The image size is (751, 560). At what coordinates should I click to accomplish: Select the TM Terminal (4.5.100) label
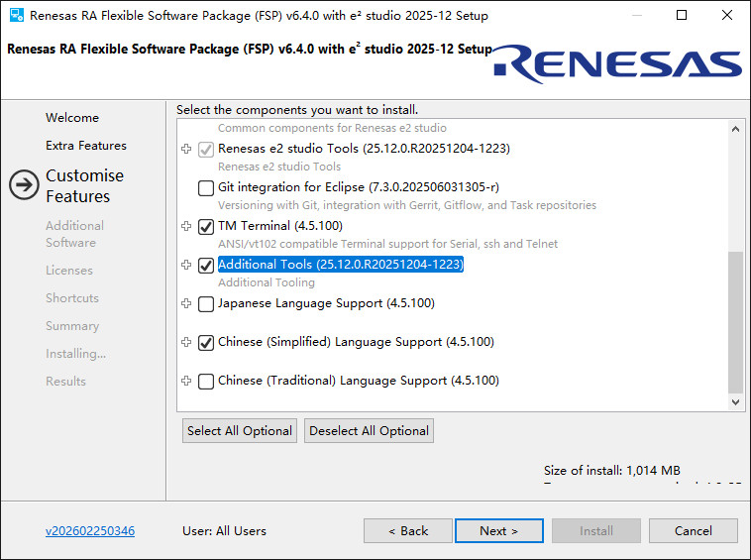[x=280, y=226]
